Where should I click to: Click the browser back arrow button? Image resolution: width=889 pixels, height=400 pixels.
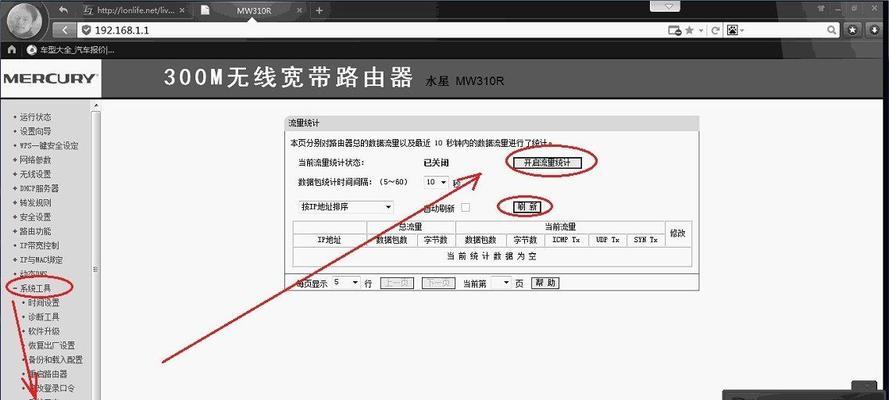point(65,30)
